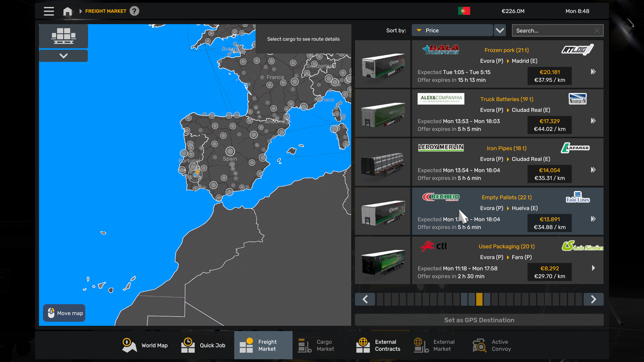644x362 pixels.
Task: Open the hamburger menu icon
Action: tap(49, 11)
